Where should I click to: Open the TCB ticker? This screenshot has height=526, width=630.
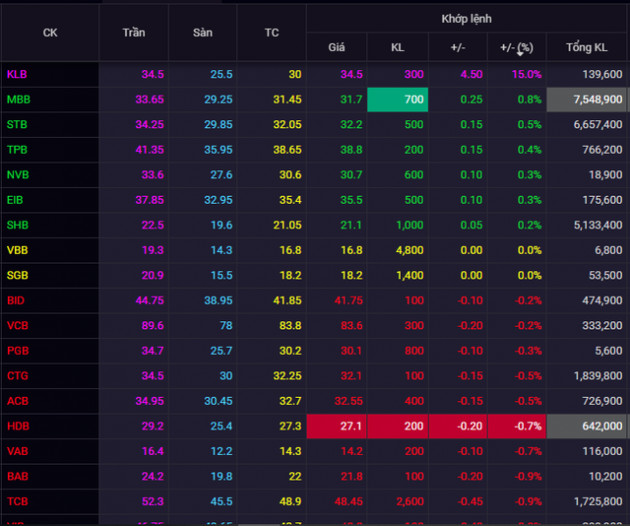tap(17, 501)
